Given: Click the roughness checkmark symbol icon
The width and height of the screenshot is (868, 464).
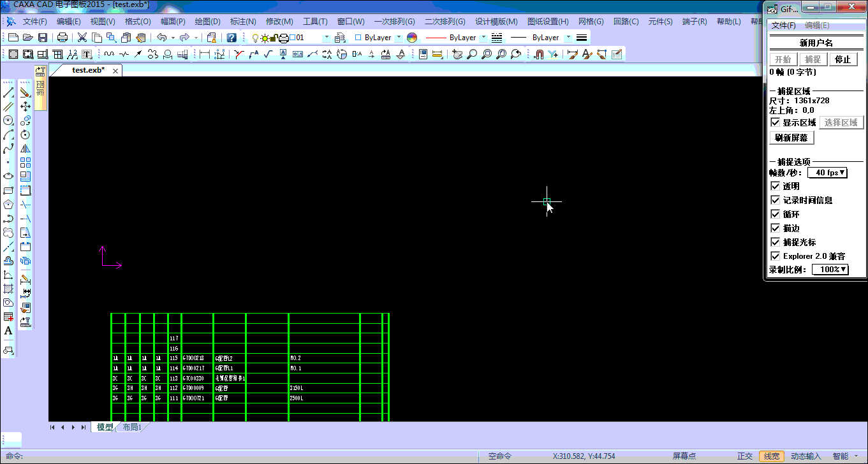Looking at the screenshot, I should 268,54.
